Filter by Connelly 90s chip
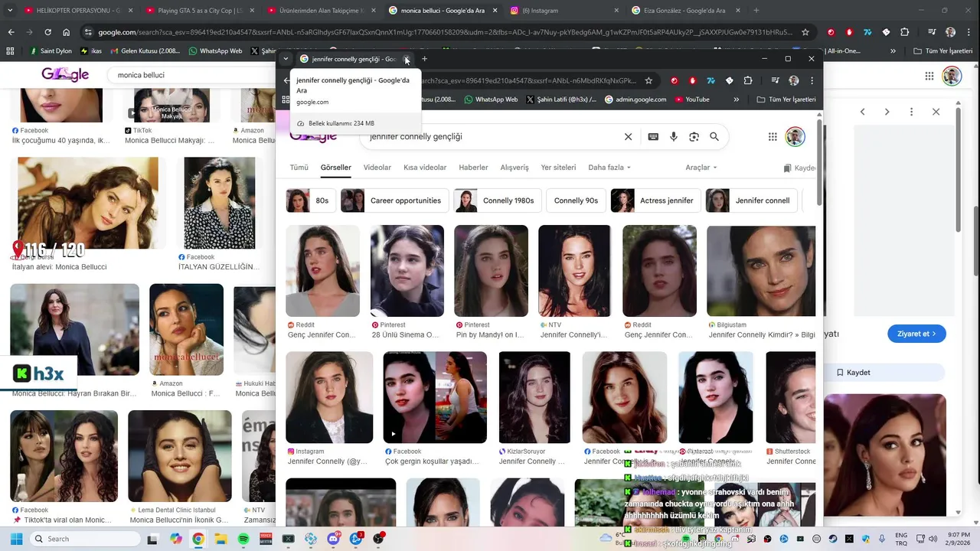 click(576, 201)
